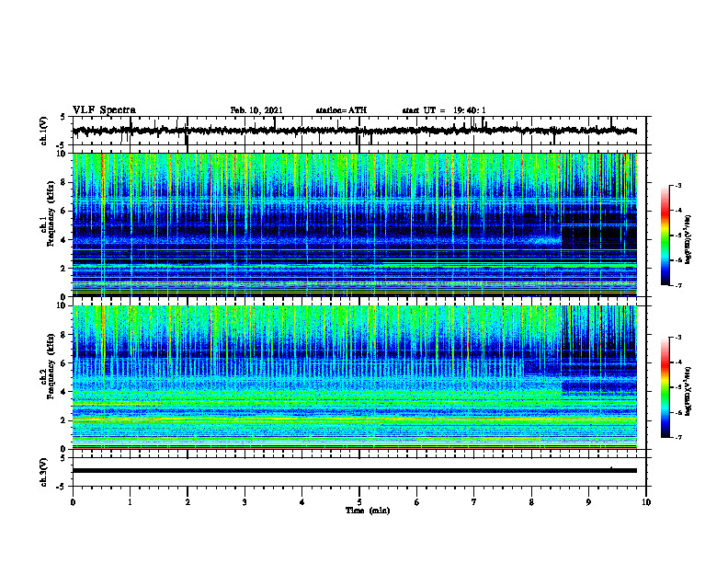Screen dimensions: 728x563
Task: Click the ch.2 PSD color scale bar
Action: pyautogui.click(x=665, y=387)
